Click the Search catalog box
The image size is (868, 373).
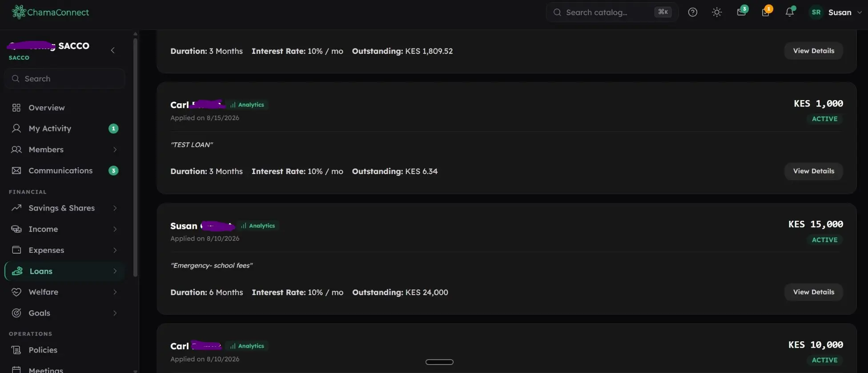tap(612, 12)
